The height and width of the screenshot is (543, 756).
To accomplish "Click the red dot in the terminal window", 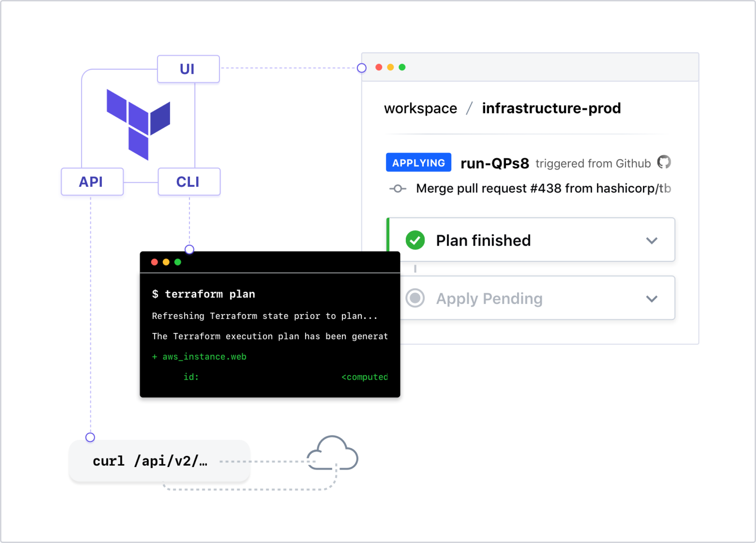I will (x=154, y=262).
